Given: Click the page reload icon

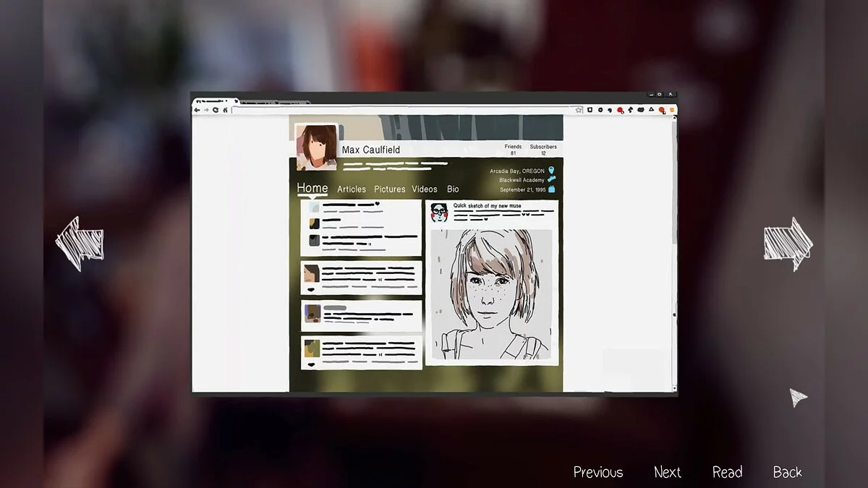Looking at the screenshot, I should coord(214,108).
